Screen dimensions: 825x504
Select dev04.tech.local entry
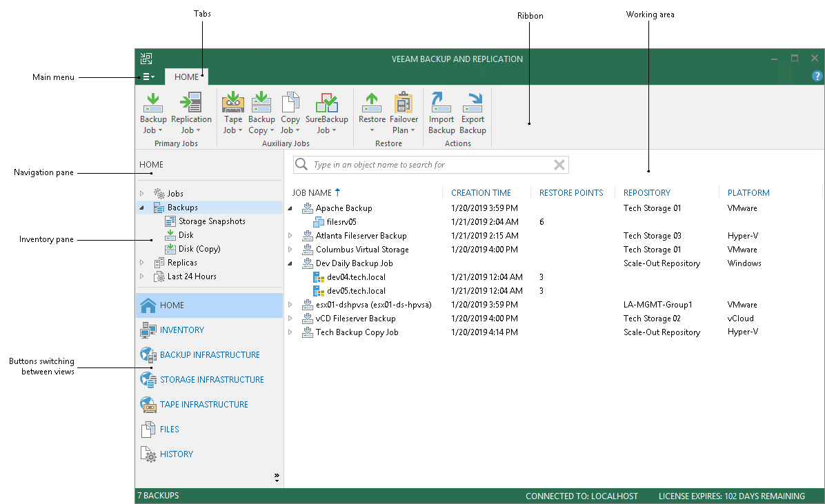(356, 277)
